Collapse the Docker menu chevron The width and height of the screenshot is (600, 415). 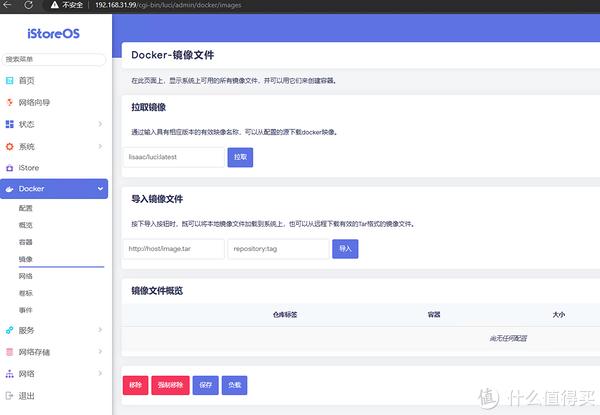(100, 189)
